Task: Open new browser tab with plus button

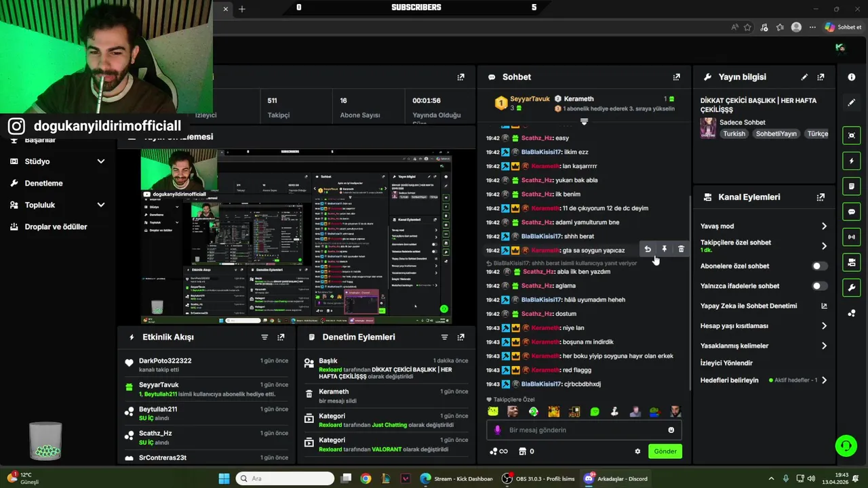Action: pyautogui.click(x=242, y=9)
